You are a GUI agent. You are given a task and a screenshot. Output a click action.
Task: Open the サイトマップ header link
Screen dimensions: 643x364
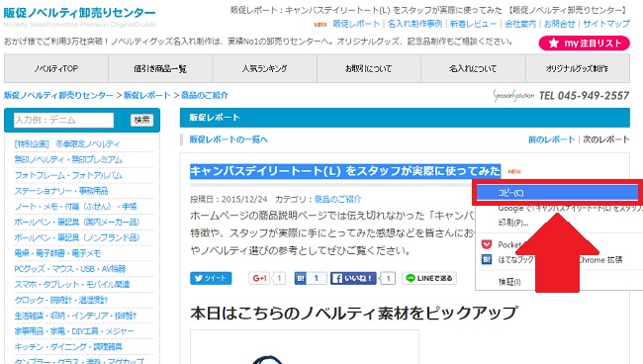(606, 24)
